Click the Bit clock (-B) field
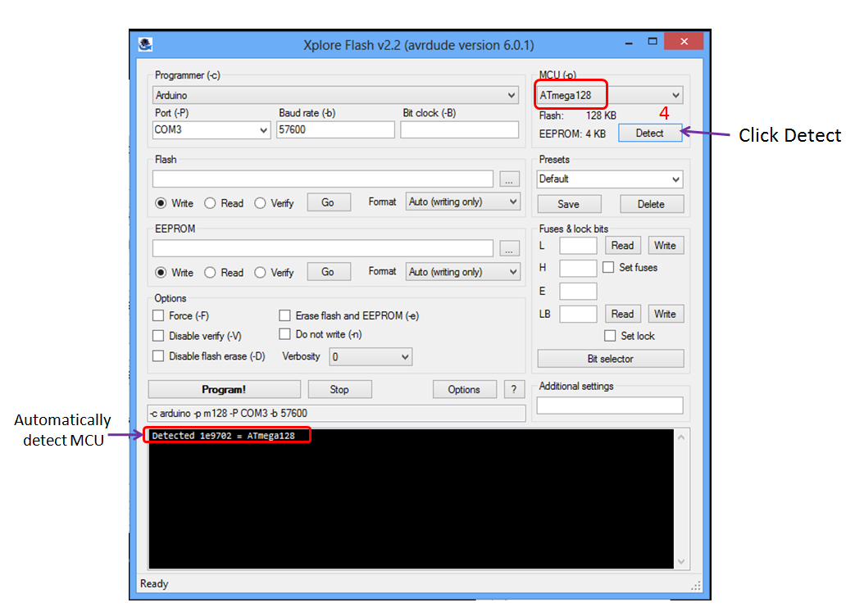Screen dimensions: 846x616 pyautogui.click(x=459, y=130)
